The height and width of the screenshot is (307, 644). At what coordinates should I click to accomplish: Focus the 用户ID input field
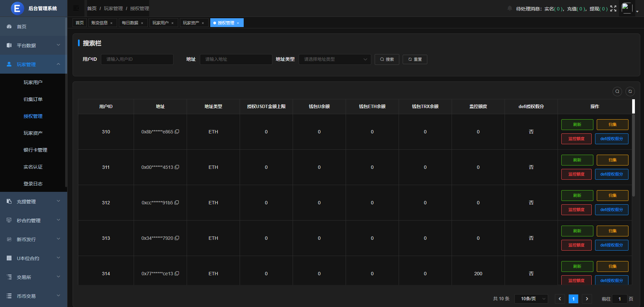[137, 59]
